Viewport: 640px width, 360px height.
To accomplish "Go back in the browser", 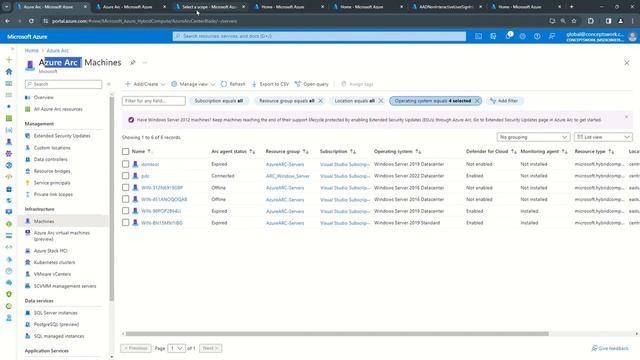I will pos(8,21).
